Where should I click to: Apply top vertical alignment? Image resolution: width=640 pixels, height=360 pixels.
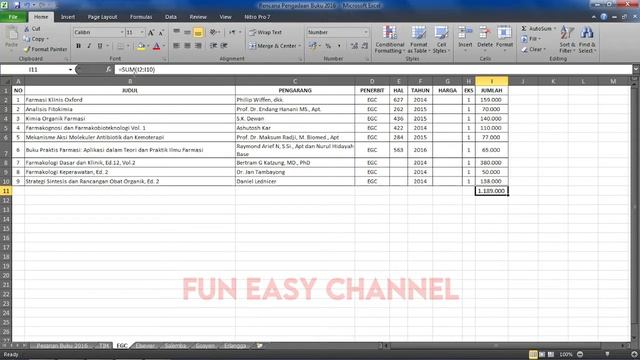click(x=176, y=32)
